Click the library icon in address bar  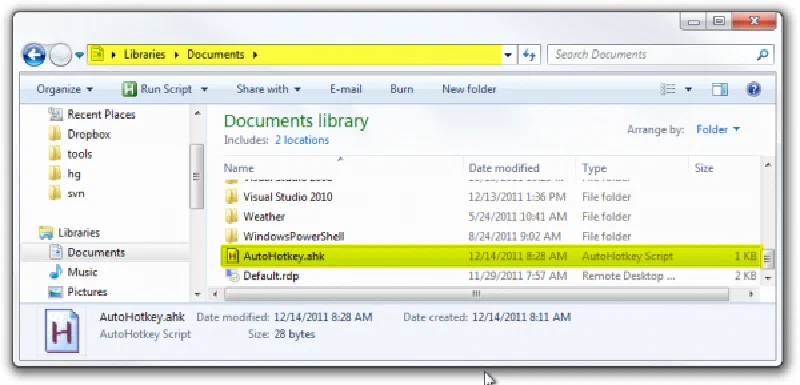(x=97, y=55)
